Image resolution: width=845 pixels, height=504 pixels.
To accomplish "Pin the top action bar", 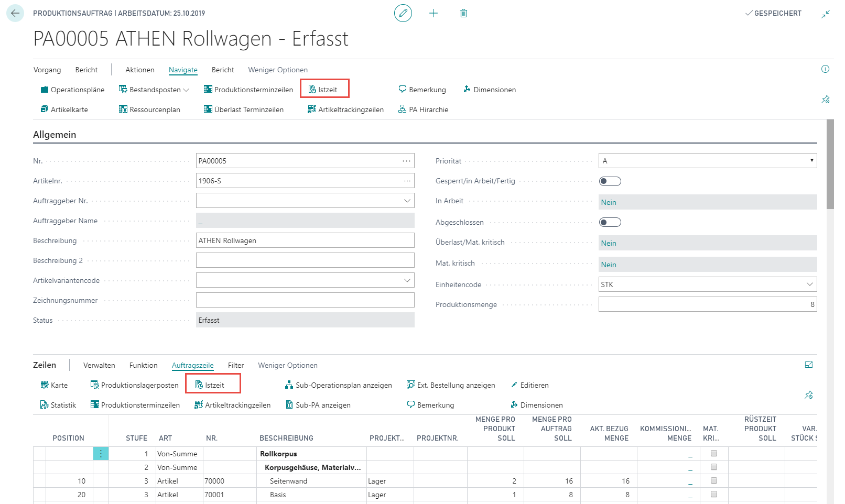I will point(826,99).
